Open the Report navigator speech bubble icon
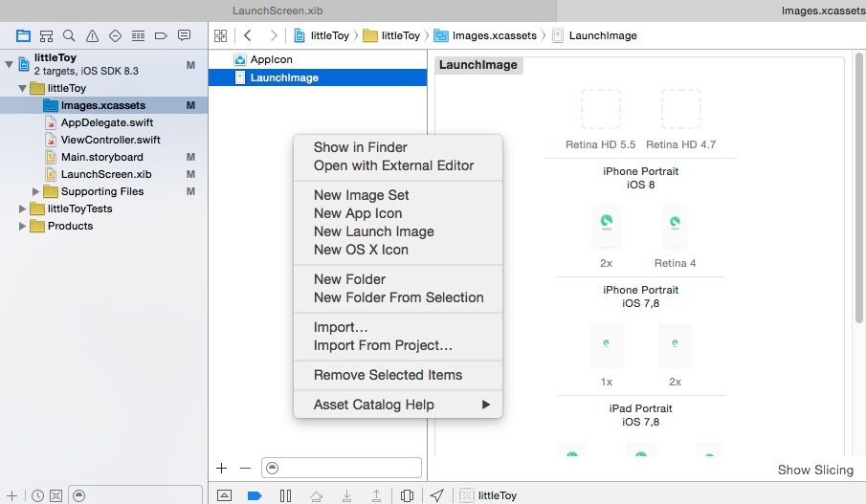This screenshot has width=866, height=504. pyautogui.click(x=184, y=35)
